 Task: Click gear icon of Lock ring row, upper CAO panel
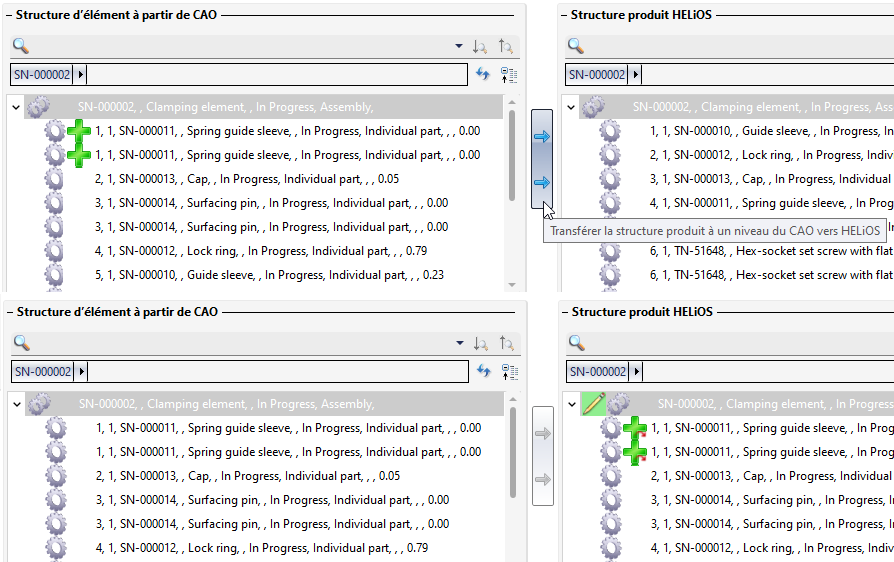[55, 251]
